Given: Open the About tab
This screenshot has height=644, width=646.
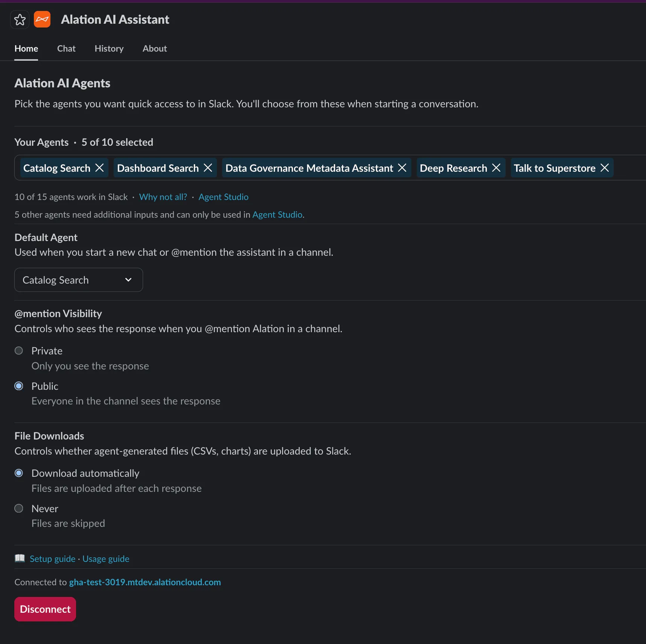Looking at the screenshot, I should pos(154,48).
